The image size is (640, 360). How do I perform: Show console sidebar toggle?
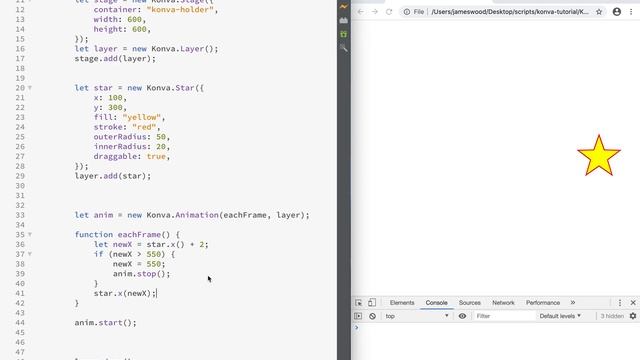358,316
